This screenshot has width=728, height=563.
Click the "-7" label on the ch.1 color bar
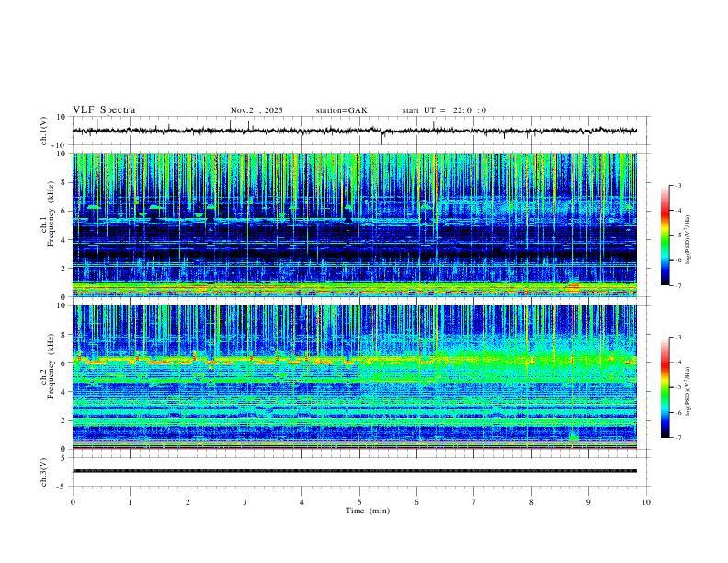677,285
